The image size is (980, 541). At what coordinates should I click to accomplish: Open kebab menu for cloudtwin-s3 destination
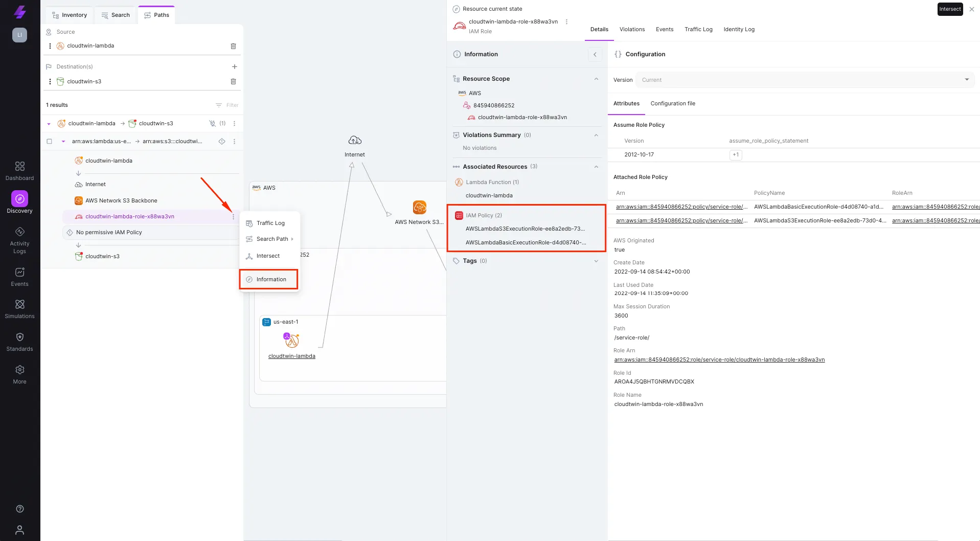(50, 81)
